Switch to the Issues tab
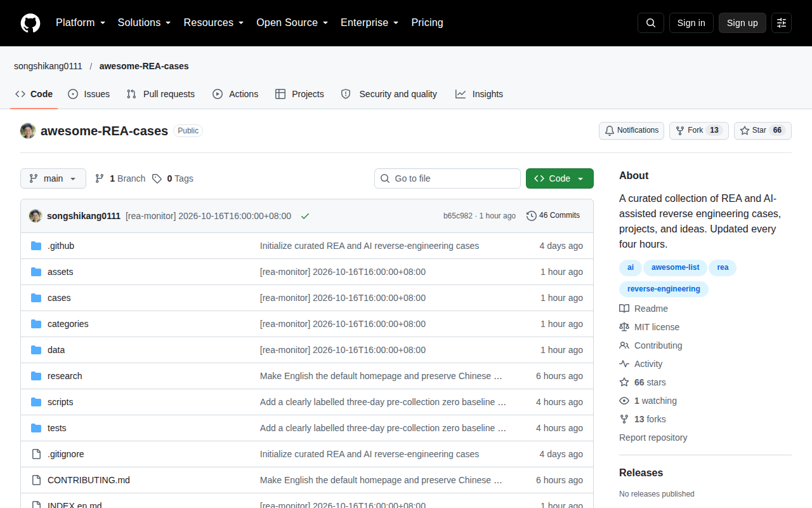 click(89, 94)
